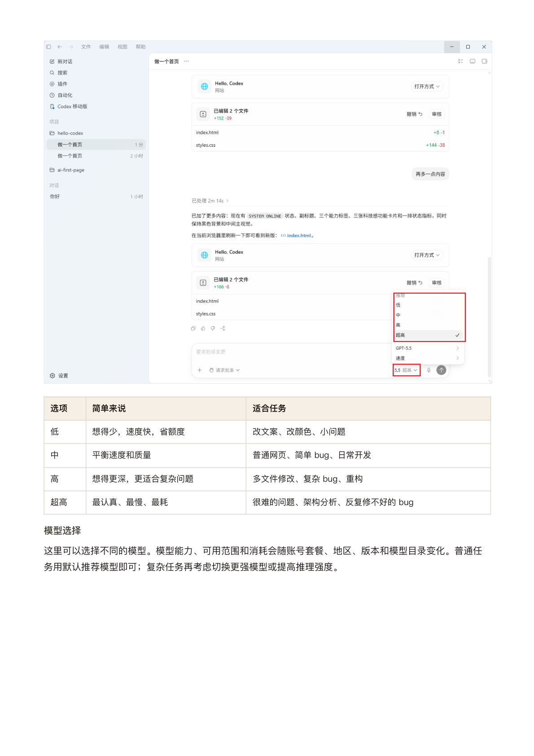Open styles.css row in the +166 -8 card

click(292, 314)
